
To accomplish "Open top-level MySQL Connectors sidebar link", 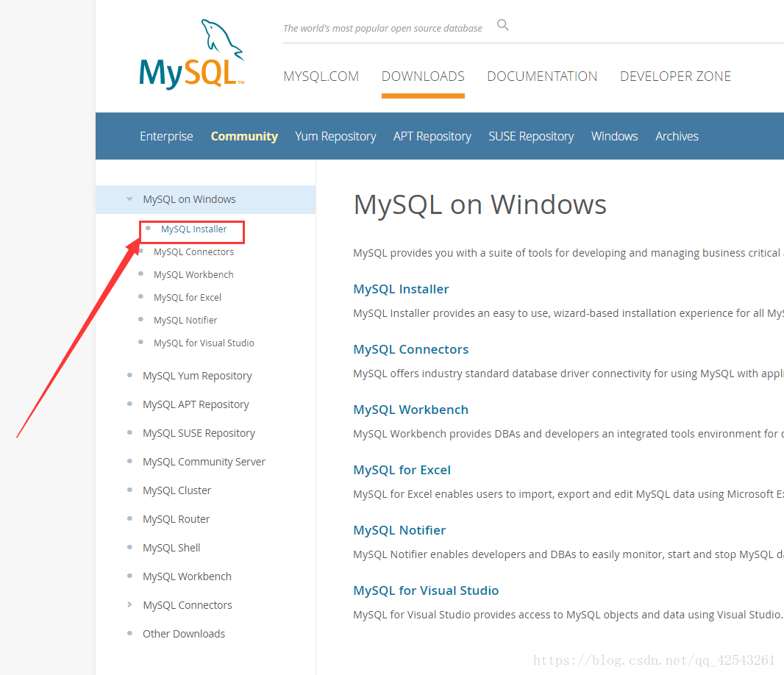I will click(187, 605).
